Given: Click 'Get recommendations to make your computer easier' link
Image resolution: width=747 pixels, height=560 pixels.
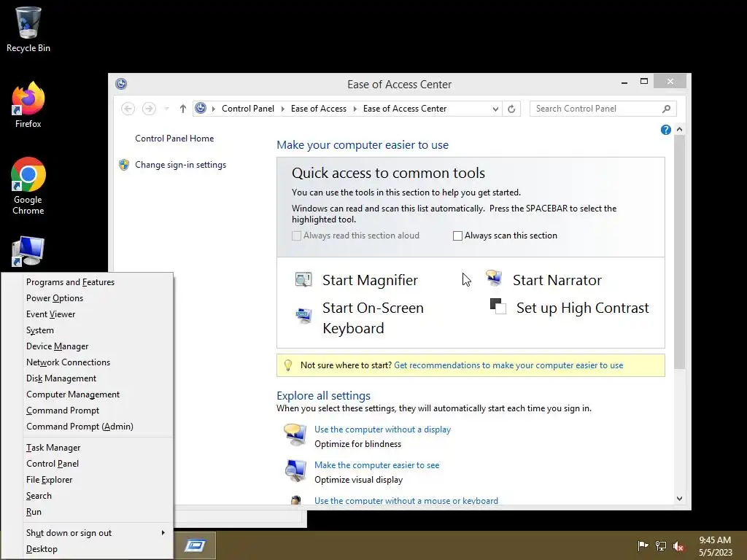Looking at the screenshot, I should click(x=508, y=365).
